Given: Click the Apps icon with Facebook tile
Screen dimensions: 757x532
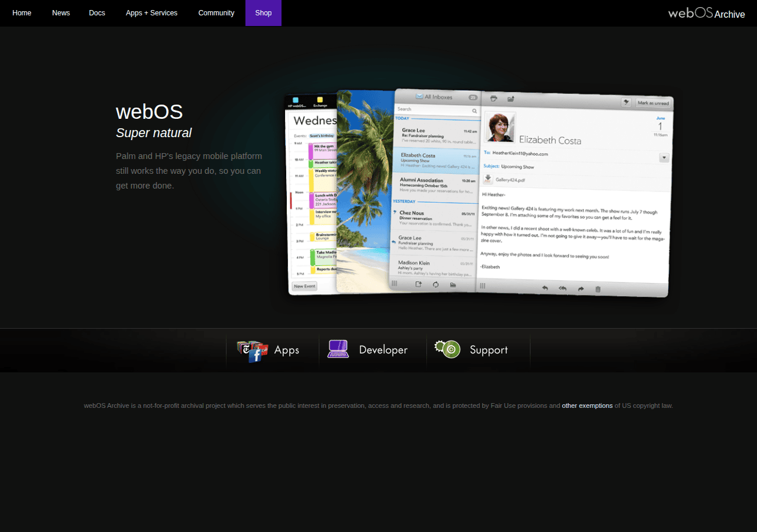Looking at the screenshot, I should (253, 351).
